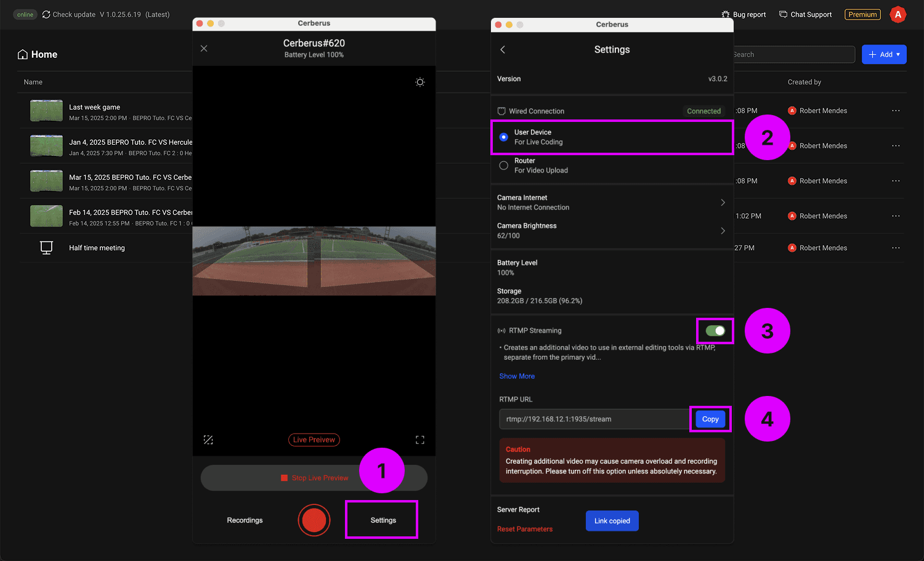Screen dimensions: 924x561
Task: Open more options for Jan 4 game row
Action: 896,146
